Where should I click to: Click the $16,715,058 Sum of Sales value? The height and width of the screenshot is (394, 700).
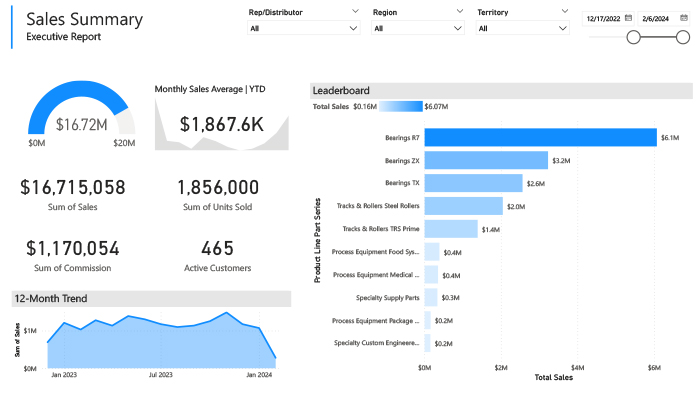(73, 187)
